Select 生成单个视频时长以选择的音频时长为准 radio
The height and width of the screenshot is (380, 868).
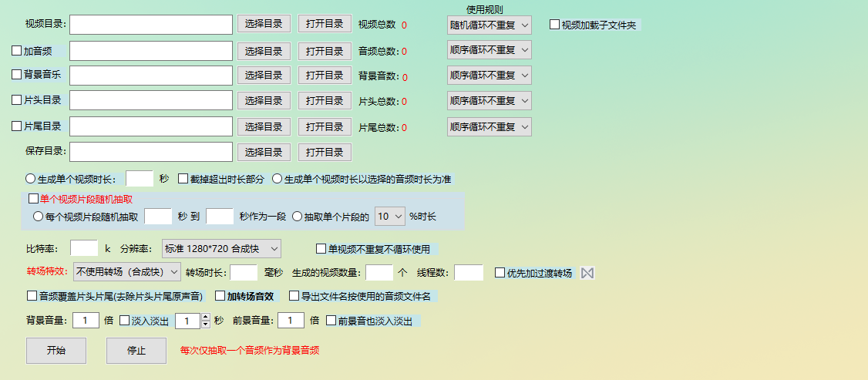coord(278,179)
